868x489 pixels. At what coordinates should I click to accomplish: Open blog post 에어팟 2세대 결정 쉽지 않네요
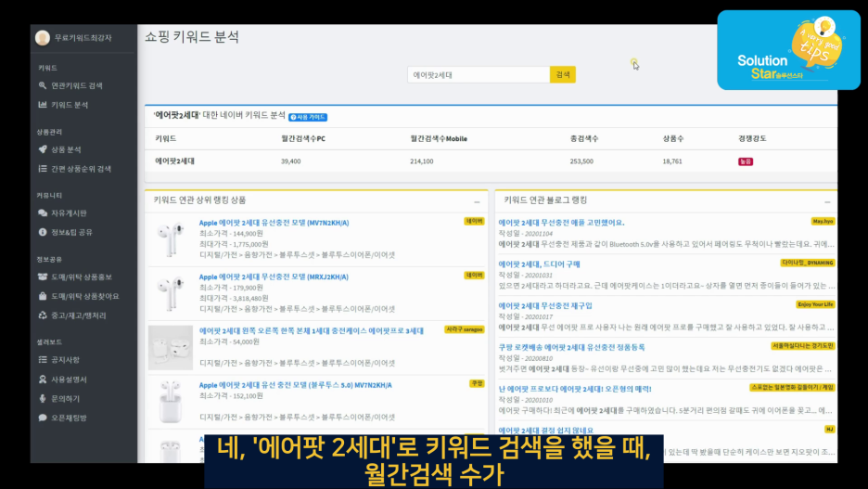point(546,431)
